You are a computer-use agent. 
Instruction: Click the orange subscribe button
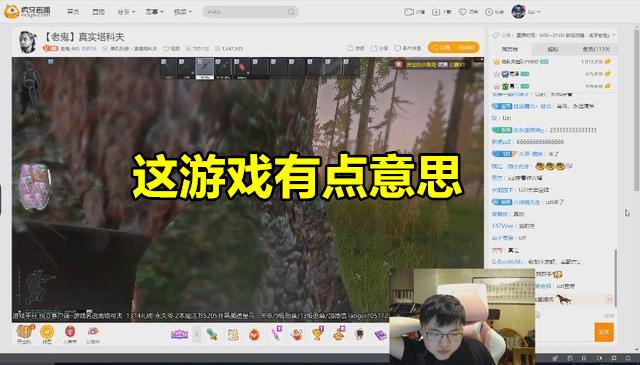point(453,47)
